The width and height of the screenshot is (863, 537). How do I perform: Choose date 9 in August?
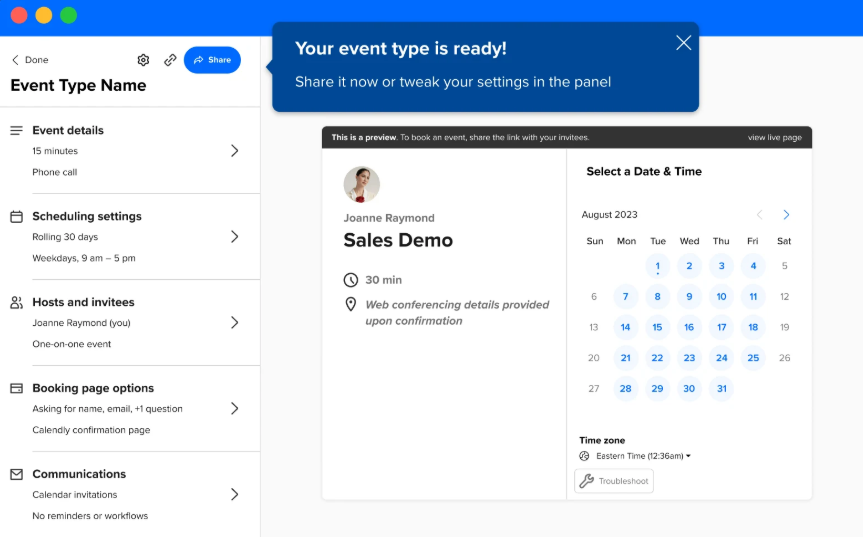[689, 297]
